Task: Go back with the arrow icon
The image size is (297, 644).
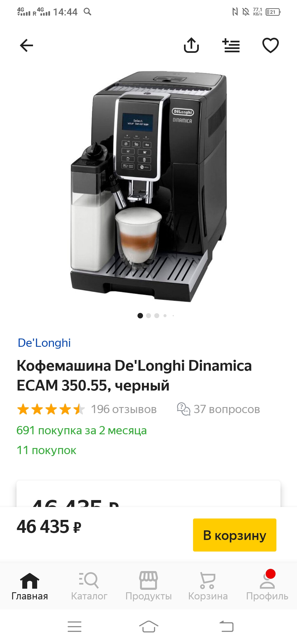Action: (26, 45)
